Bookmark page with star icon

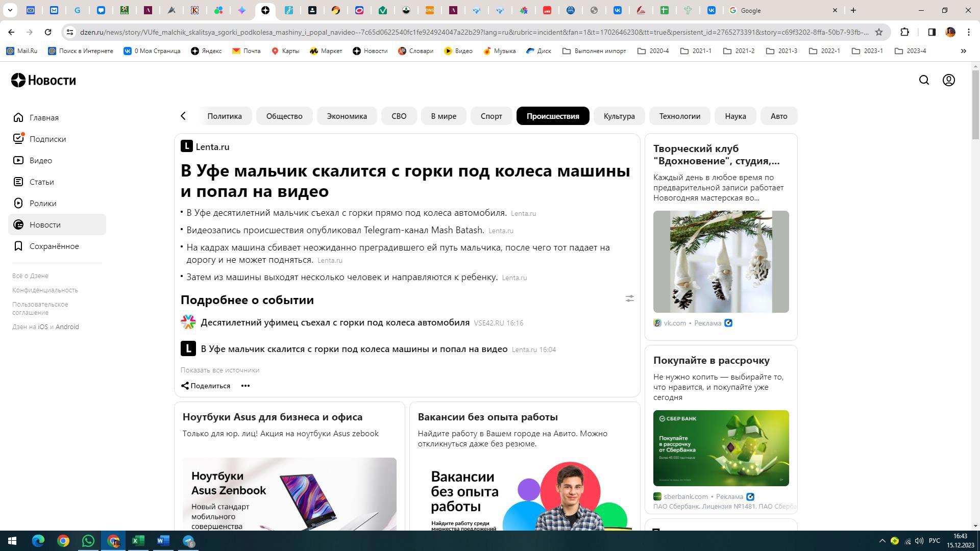pyautogui.click(x=878, y=32)
